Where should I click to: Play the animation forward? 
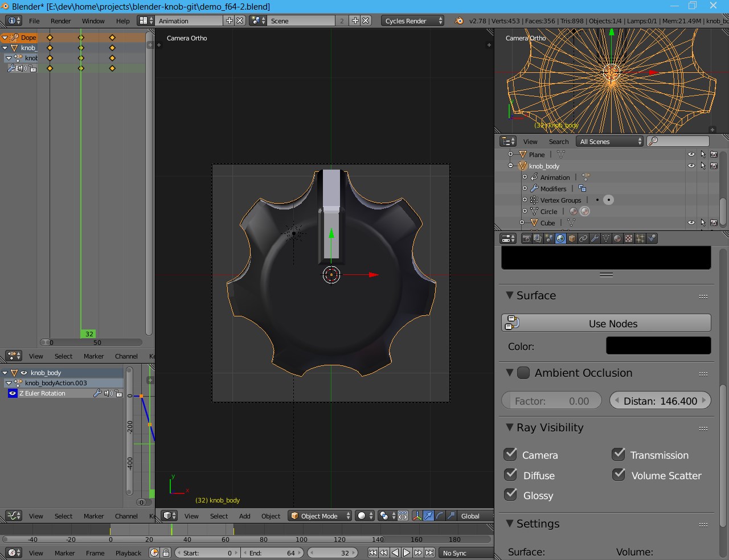click(407, 553)
